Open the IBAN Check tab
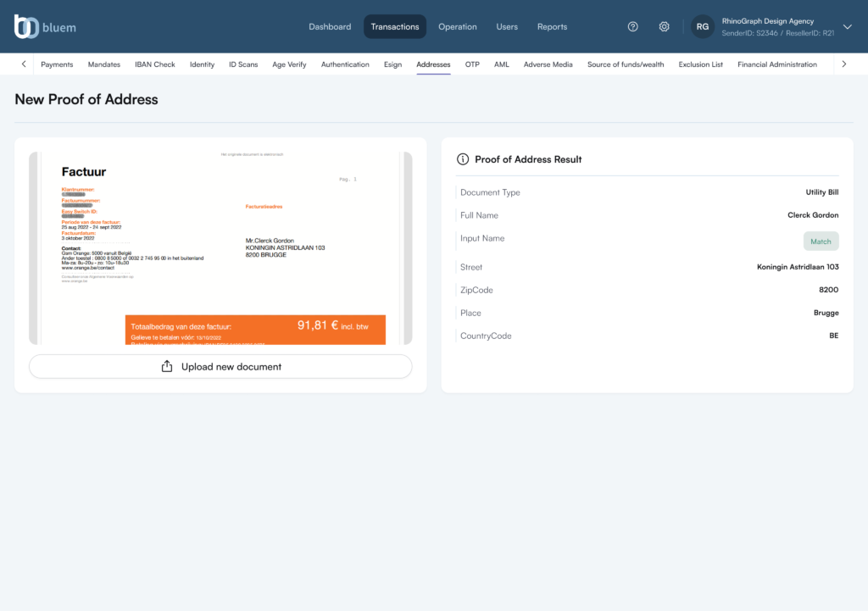Image resolution: width=868 pixels, height=611 pixels. (x=155, y=64)
